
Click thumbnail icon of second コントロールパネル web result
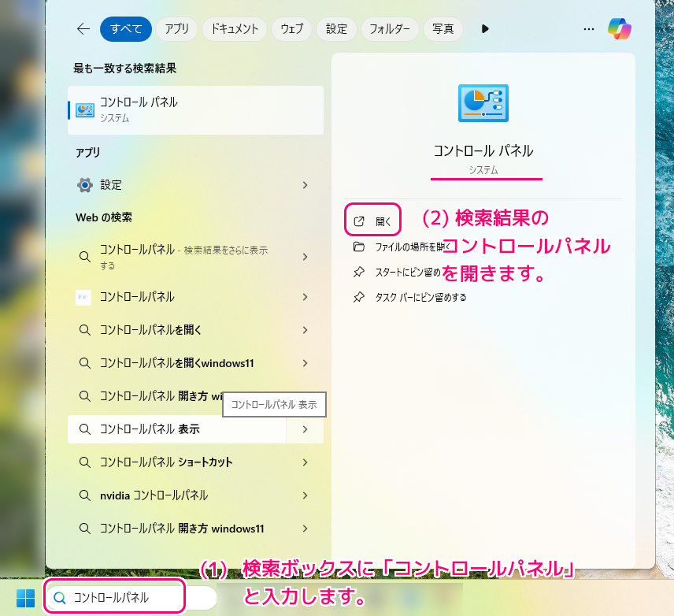[83, 297]
